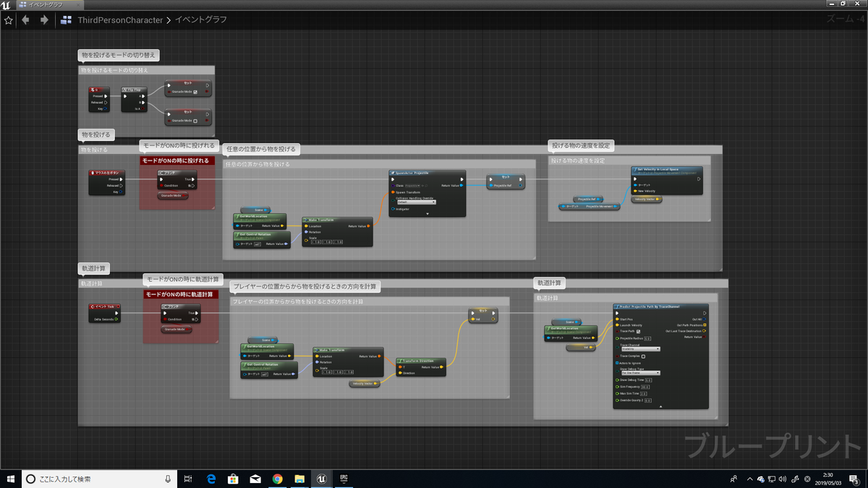This screenshot has width=868, height=488.
Task: Select the ThirdPersonCharacter breadcrumb
Action: (x=120, y=20)
